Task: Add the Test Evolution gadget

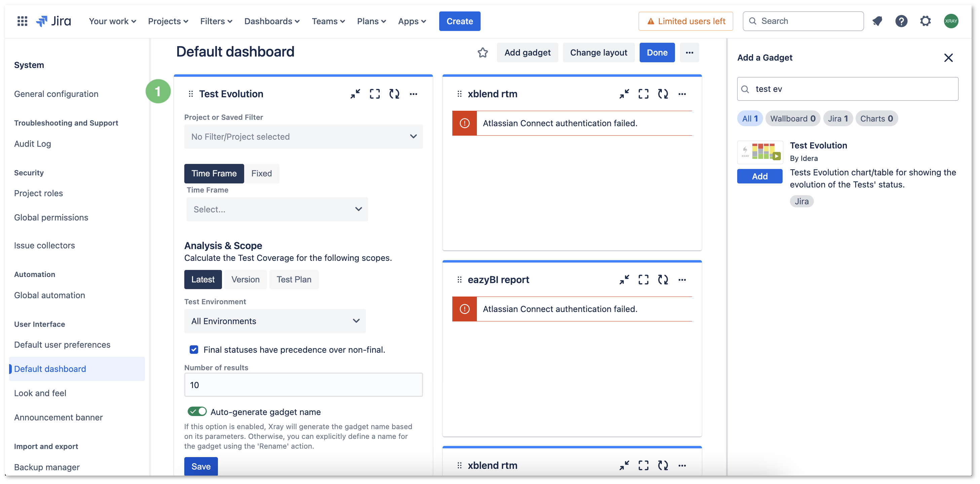Action: click(x=760, y=176)
